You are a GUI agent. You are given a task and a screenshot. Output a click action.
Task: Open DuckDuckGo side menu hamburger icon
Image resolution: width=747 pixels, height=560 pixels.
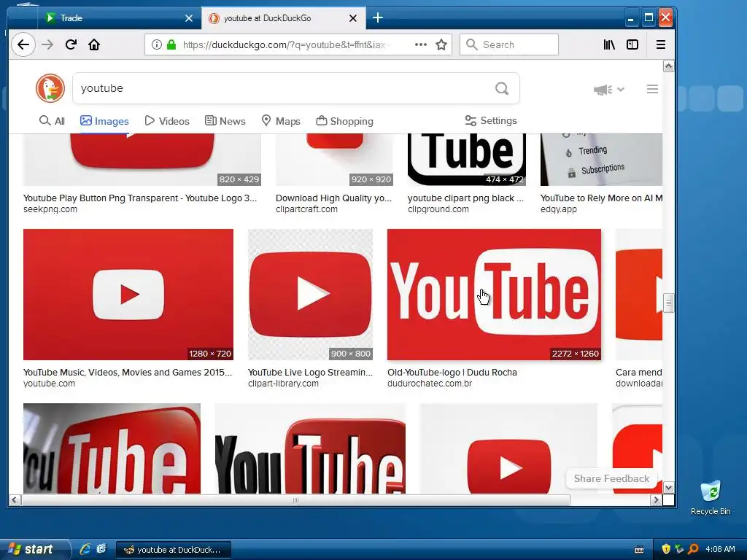tap(652, 89)
